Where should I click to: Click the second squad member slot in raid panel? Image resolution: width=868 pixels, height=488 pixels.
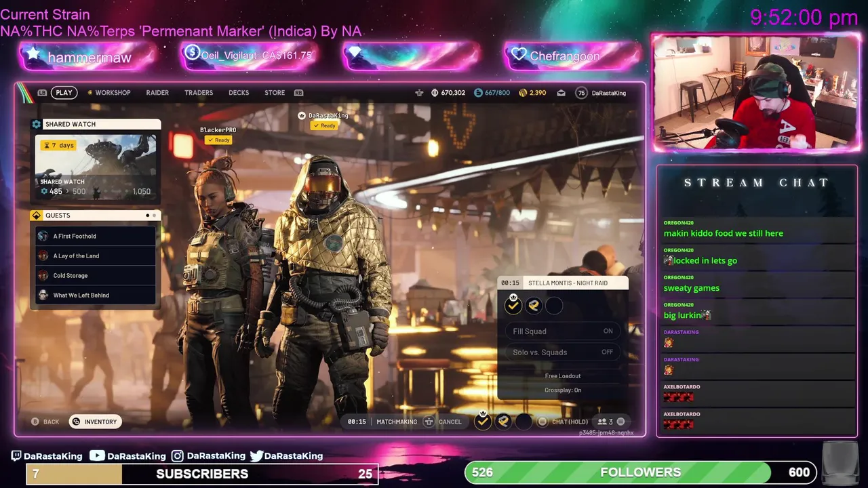(534, 306)
